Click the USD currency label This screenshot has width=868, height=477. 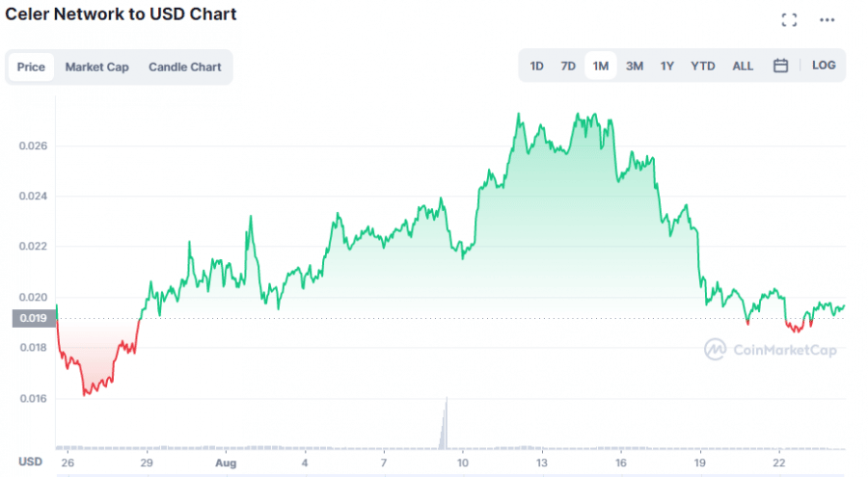click(x=31, y=462)
